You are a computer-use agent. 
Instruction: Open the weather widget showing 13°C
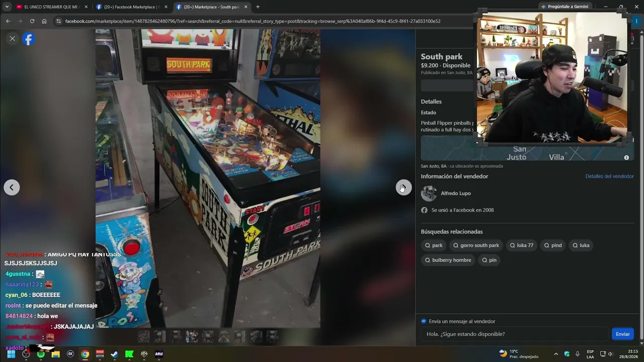click(x=518, y=354)
